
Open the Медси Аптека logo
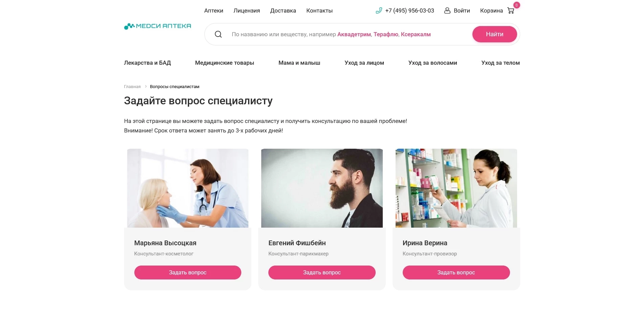[157, 26]
